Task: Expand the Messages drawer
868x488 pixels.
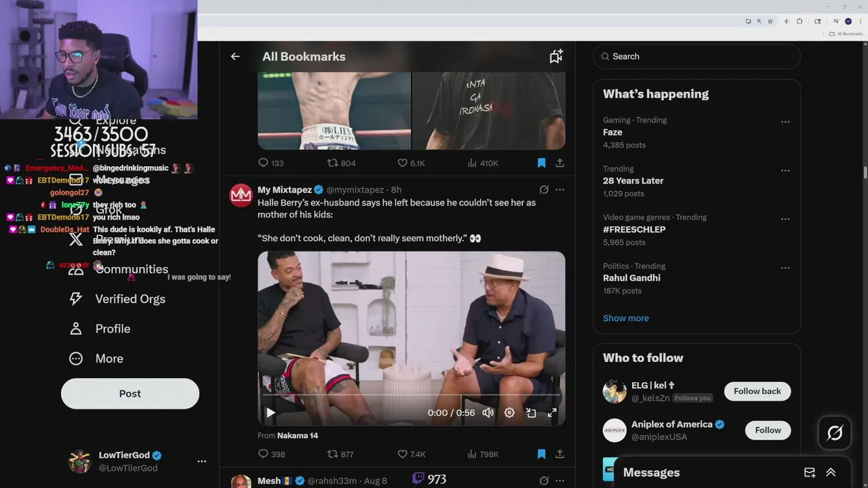Action: click(831, 472)
